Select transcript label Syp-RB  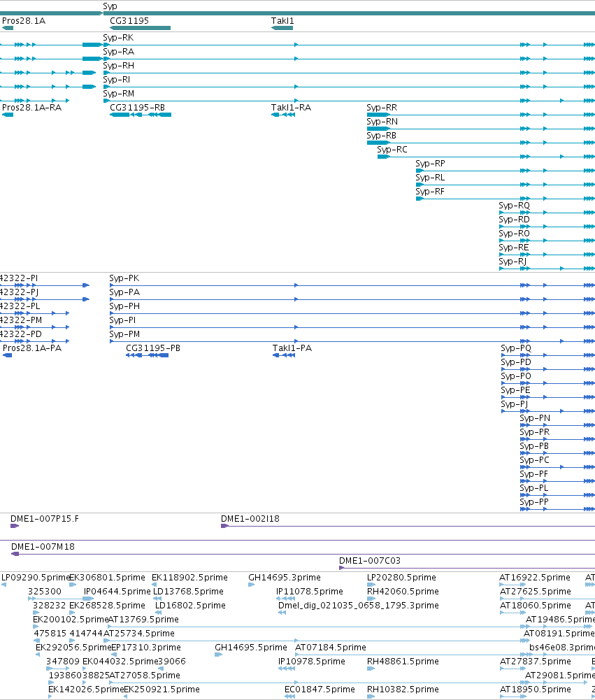point(382,135)
